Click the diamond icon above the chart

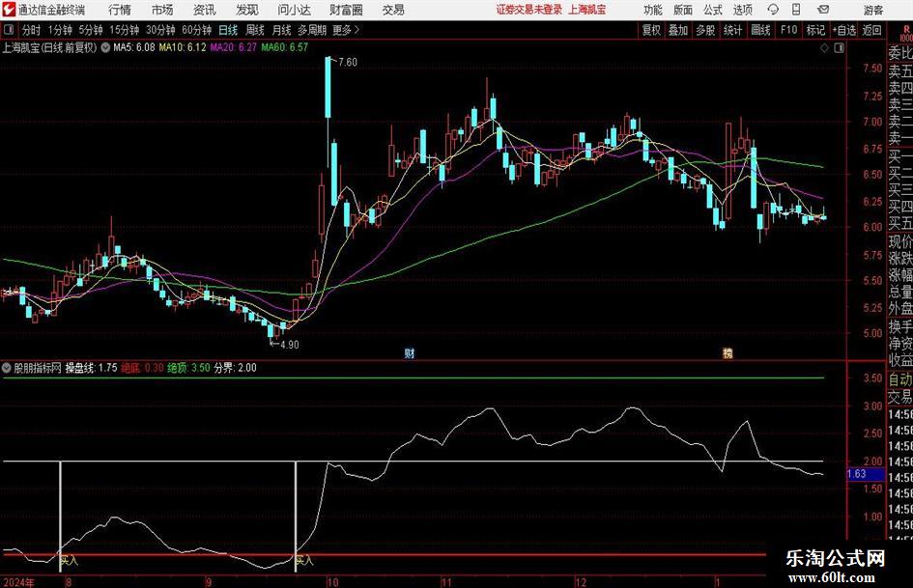(824, 48)
